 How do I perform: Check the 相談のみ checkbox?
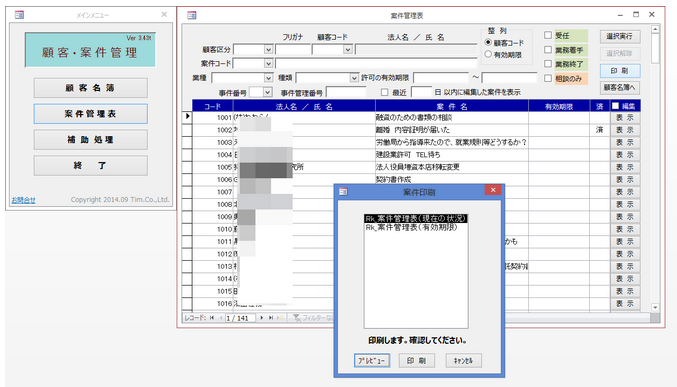tap(548, 78)
